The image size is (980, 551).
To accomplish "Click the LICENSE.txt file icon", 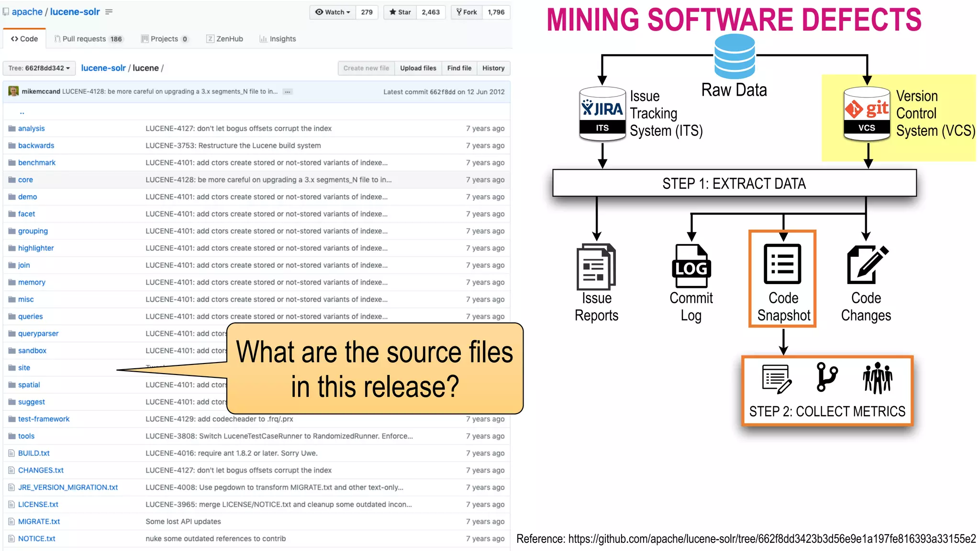I will [x=11, y=505].
